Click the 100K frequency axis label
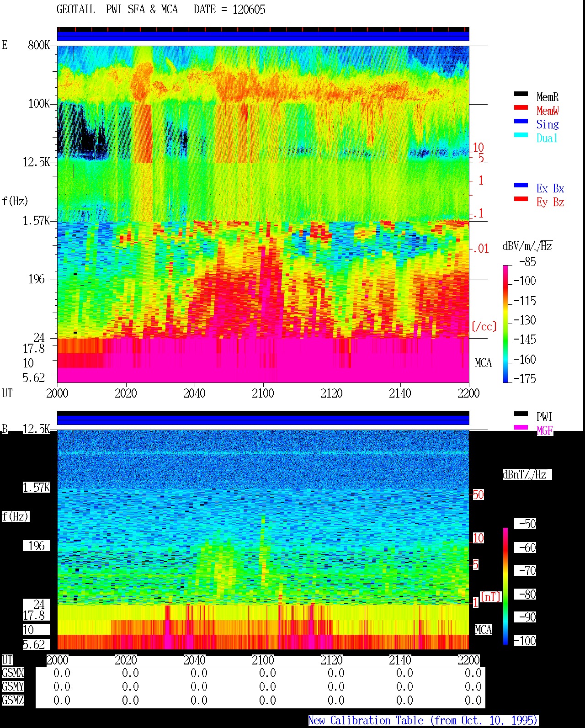585x728 pixels. [x=39, y=104]
